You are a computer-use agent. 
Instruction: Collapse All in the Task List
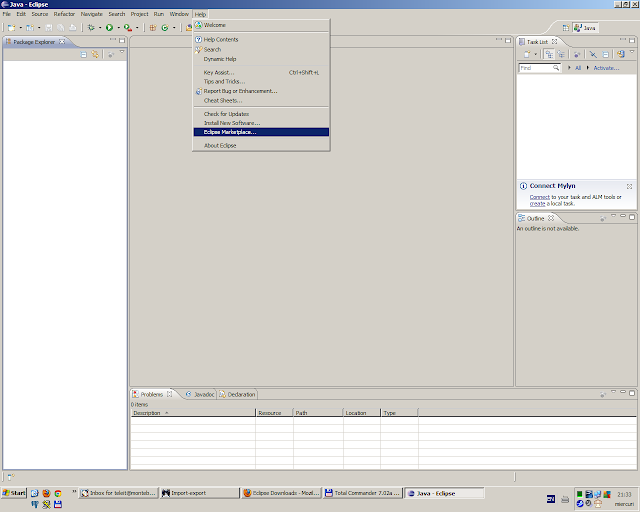click(606, 54)
